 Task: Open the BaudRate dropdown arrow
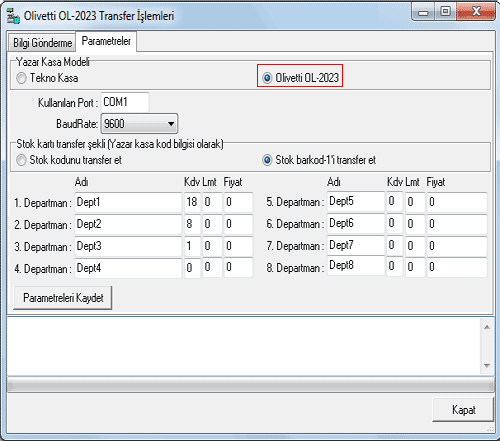171,124
